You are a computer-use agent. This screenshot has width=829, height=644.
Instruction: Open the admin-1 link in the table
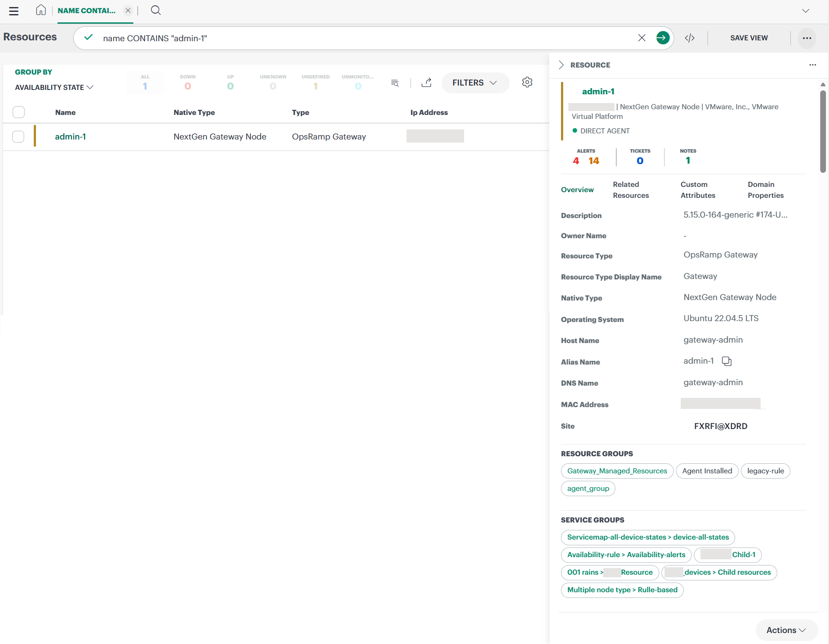(71, 136)
